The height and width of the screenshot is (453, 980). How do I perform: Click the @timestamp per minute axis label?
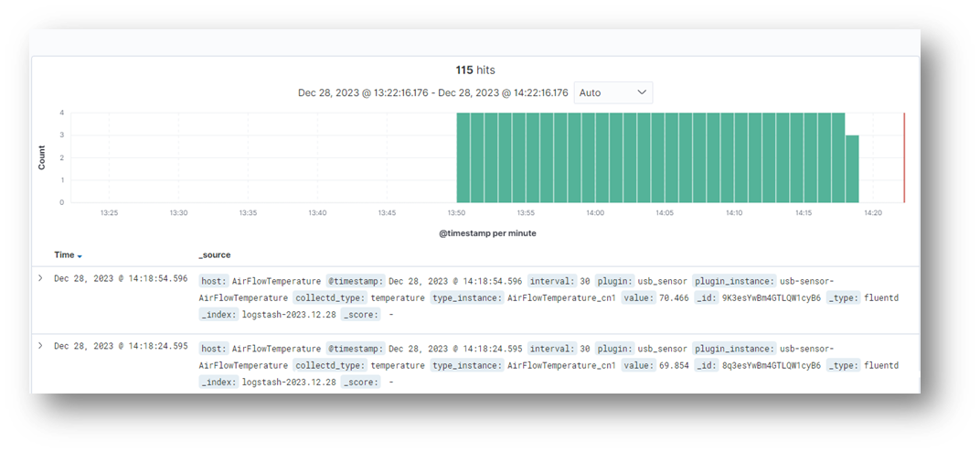(x=487, y=232)
